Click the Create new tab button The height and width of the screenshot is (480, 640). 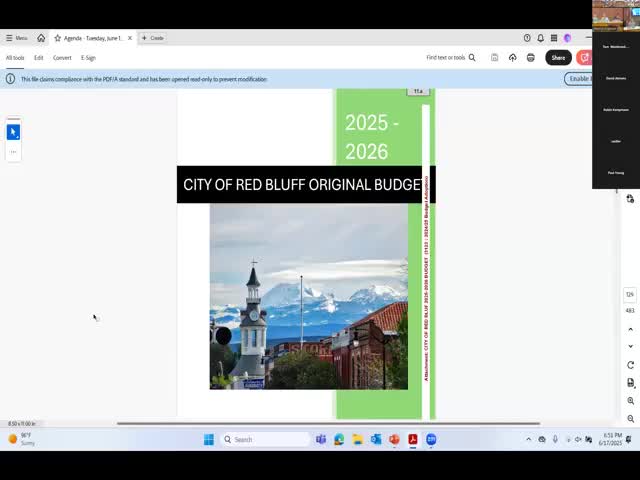pyautogui.click(x=153, y=38)
